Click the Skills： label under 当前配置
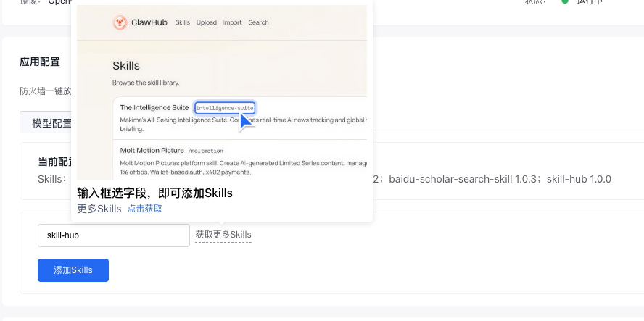 [x=51, y=180]
